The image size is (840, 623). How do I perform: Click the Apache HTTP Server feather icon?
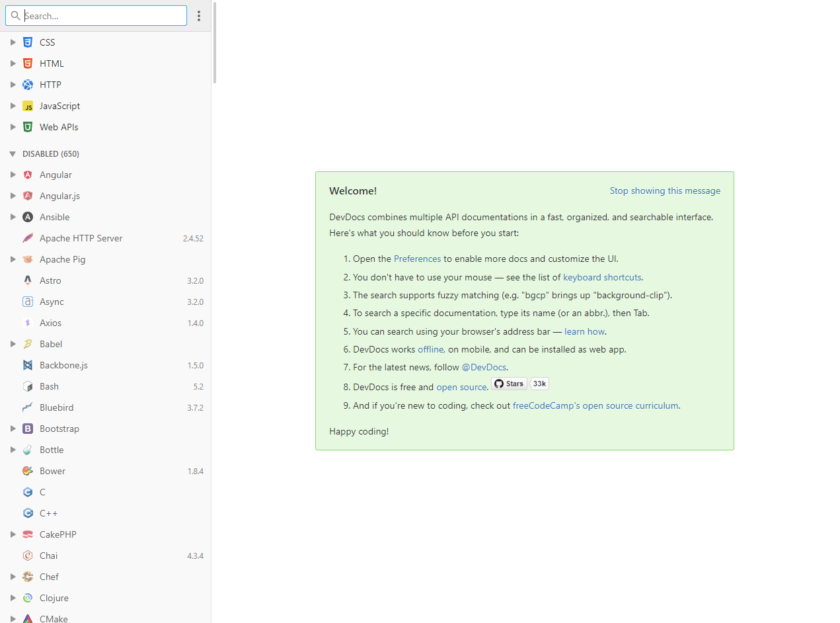tap(28, 238)
